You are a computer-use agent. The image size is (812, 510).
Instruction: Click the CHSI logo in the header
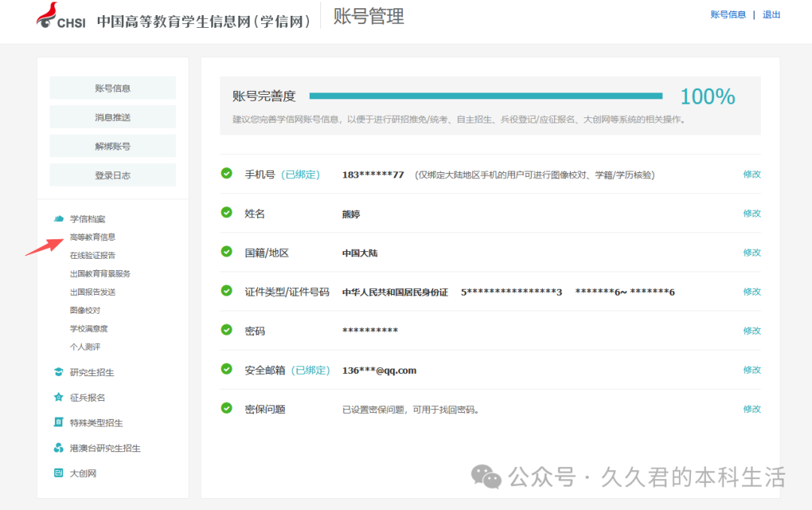click(x=61, y=17)
